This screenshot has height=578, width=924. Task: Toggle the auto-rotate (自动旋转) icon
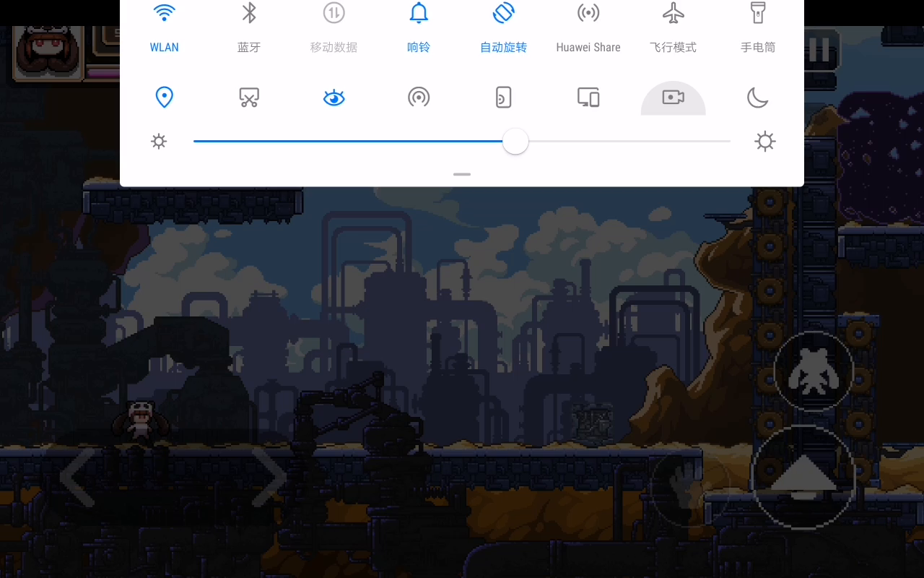503,12
